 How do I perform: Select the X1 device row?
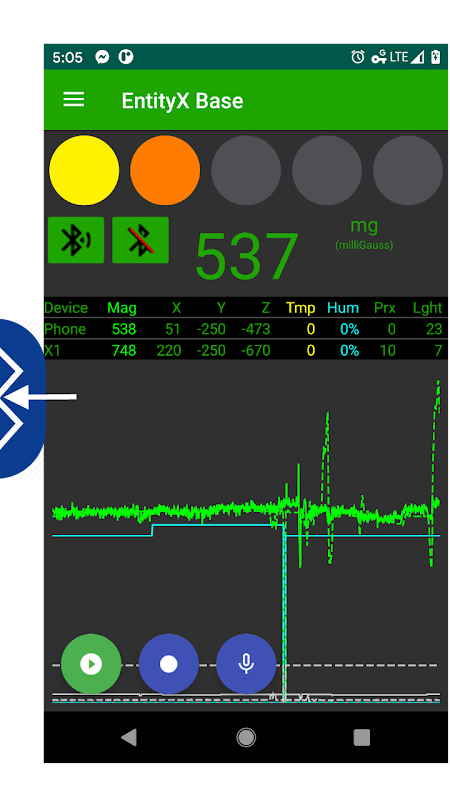pos(246,351)
